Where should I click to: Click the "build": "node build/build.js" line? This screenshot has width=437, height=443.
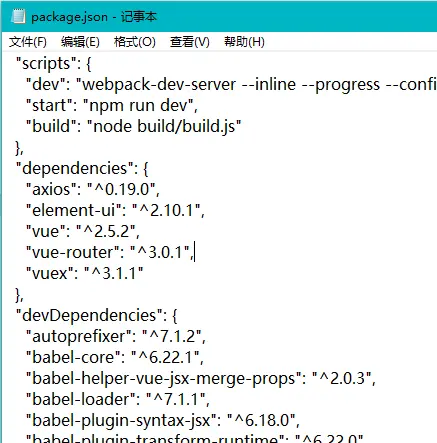click(134, 127)
